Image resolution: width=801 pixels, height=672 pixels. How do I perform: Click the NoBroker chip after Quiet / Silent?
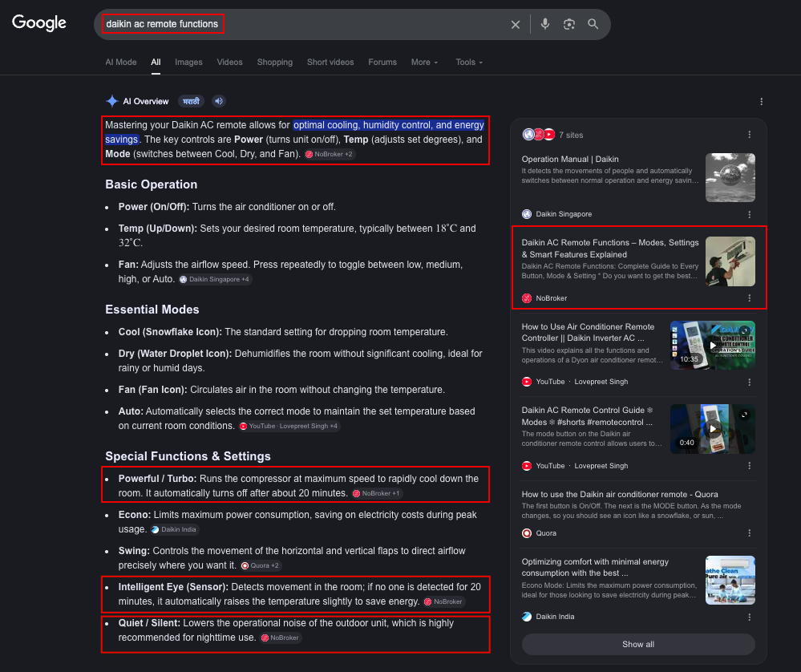[x=281, y=638]
